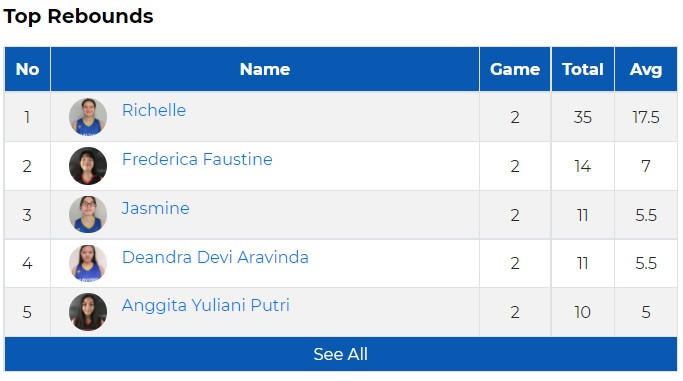Click Frederica Faustine's avatar photo

(88, 166)
